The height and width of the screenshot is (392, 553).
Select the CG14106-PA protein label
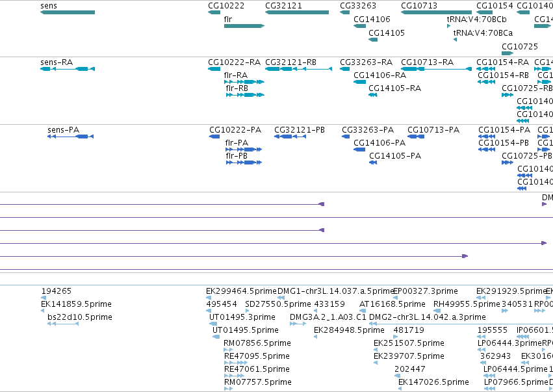pos(379,143)
